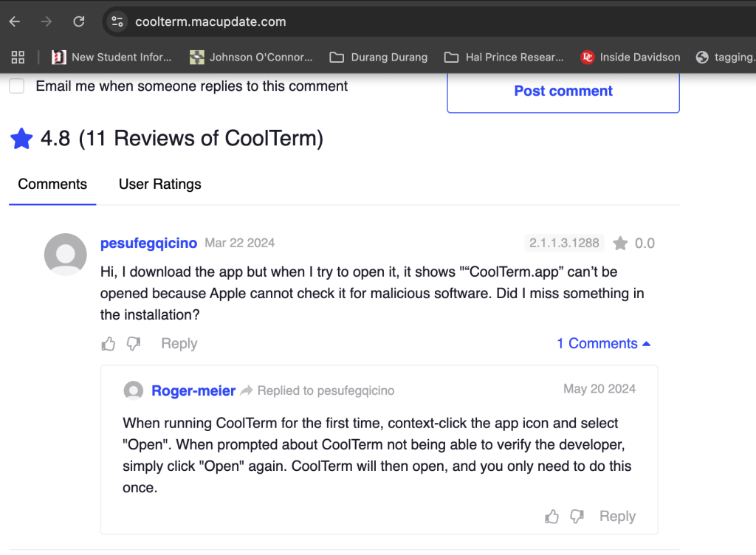Dislike Roger-meier's reply with thumbs down
Screen dimensions: 756x555
(x=577, y=517)
